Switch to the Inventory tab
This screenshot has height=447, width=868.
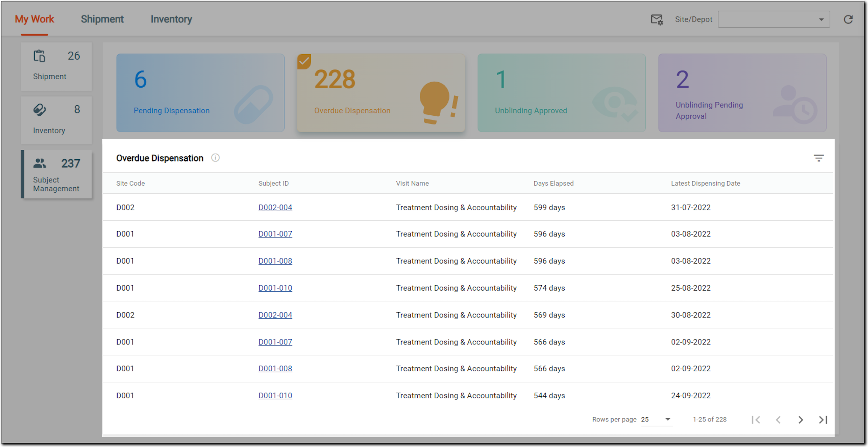172,19
